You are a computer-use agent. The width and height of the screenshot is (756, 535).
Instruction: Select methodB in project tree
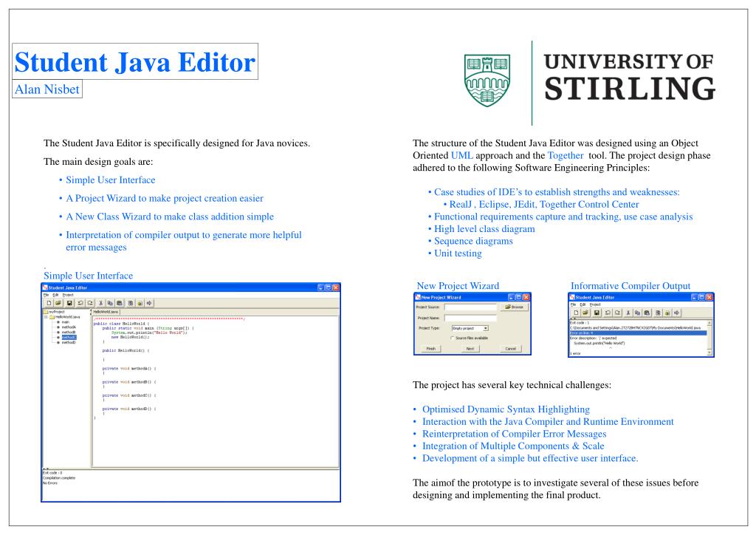tap(69, 332)
